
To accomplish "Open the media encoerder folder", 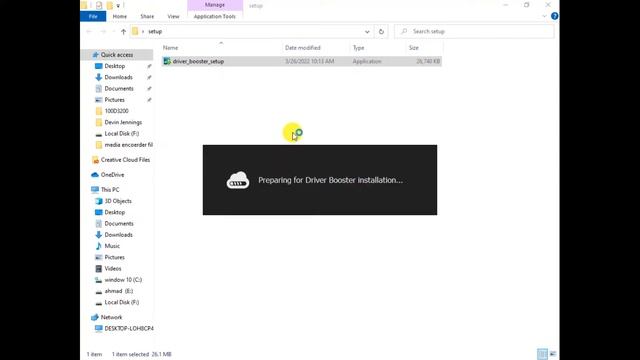I will pos(128,145).
